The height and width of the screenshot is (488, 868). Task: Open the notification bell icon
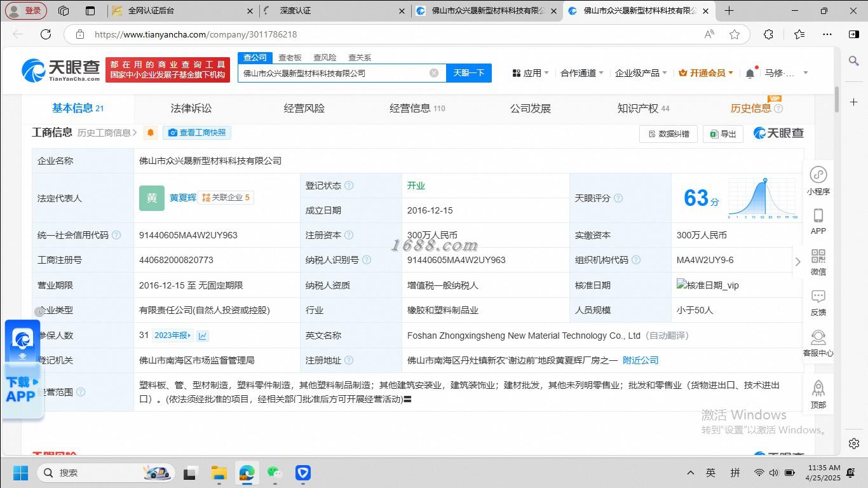(750, 73)
